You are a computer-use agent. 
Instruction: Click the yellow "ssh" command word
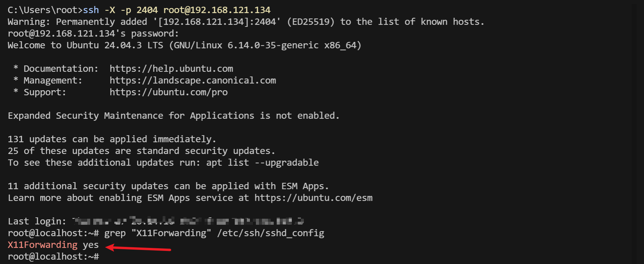(91, 10)
